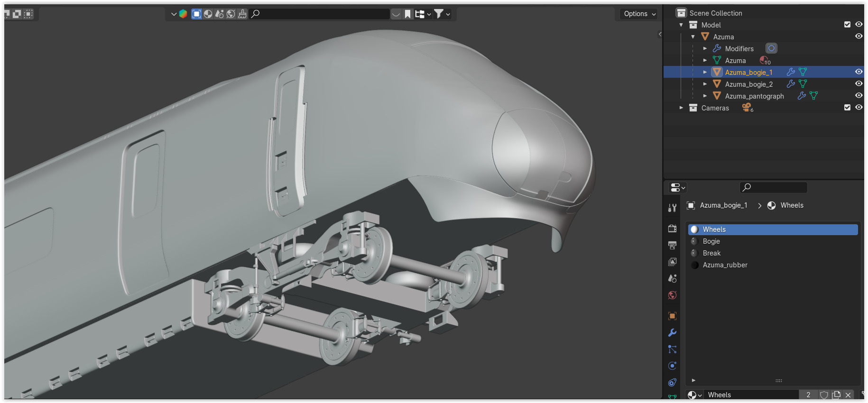
Task: Click the mesh data icon on Azuma_pantograph row
Action: [x=813, y=96]
